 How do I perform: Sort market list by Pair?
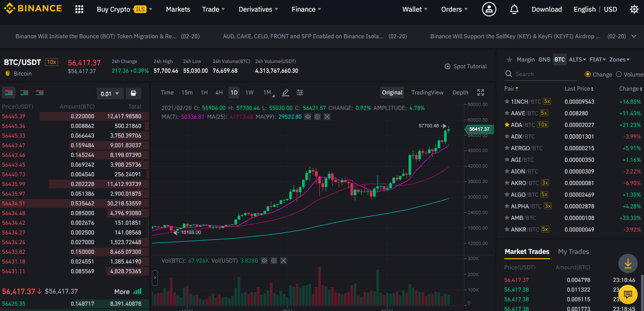(x=511, y=89)
